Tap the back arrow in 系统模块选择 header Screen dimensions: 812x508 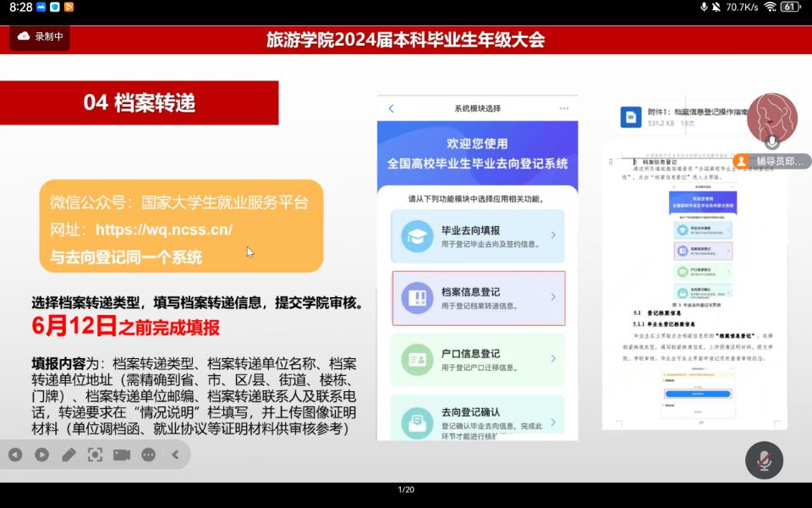tap(391, 108)
